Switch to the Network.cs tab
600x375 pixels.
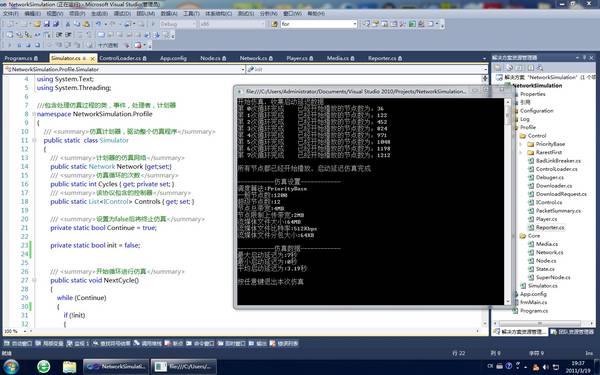coord(256,58)
